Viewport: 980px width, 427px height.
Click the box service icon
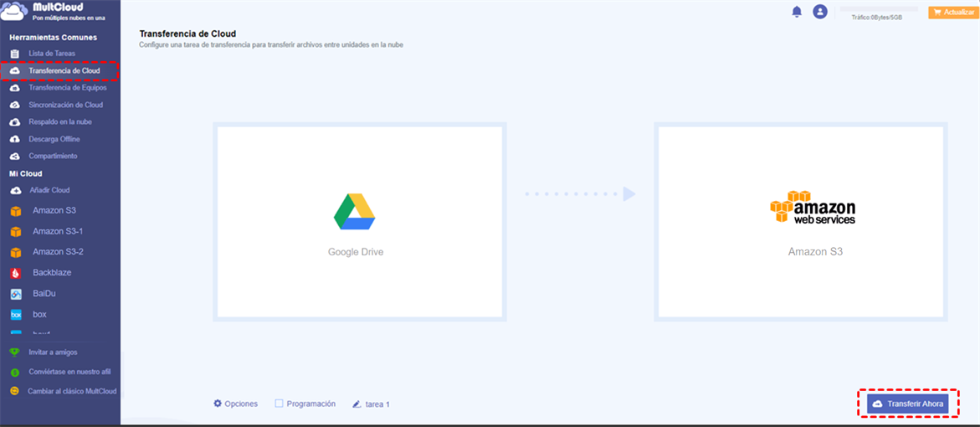point(16,315)
